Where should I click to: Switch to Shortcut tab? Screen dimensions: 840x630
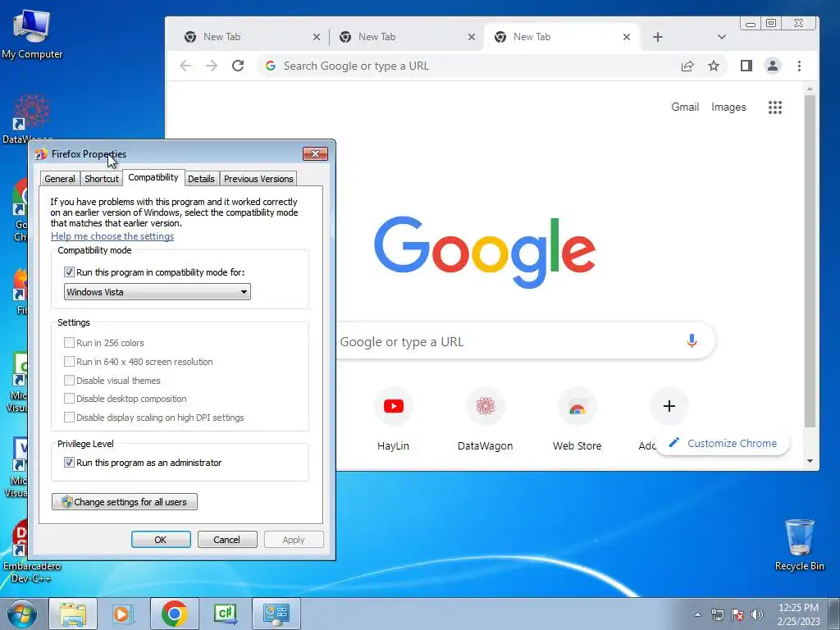[101, 179]
